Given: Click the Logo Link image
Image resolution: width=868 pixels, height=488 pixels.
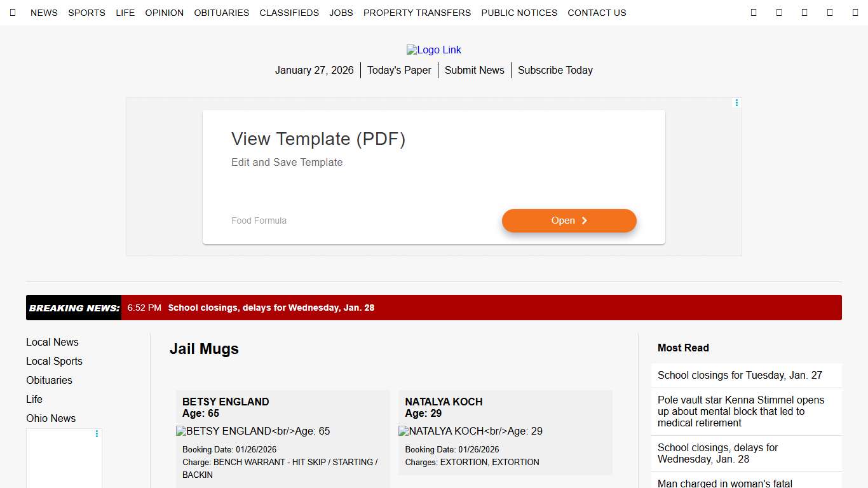Looking at the screenshot, I should tap(434, 50).
